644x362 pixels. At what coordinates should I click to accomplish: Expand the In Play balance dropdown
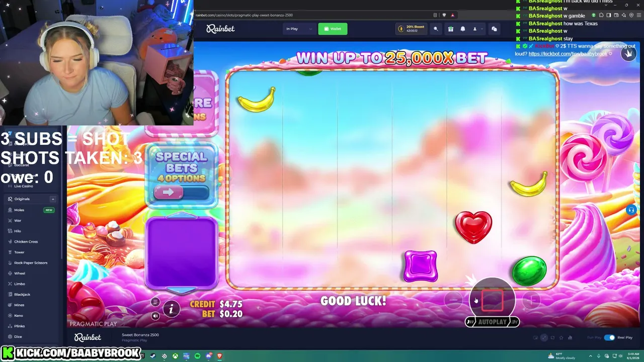(x=299, y=29)
